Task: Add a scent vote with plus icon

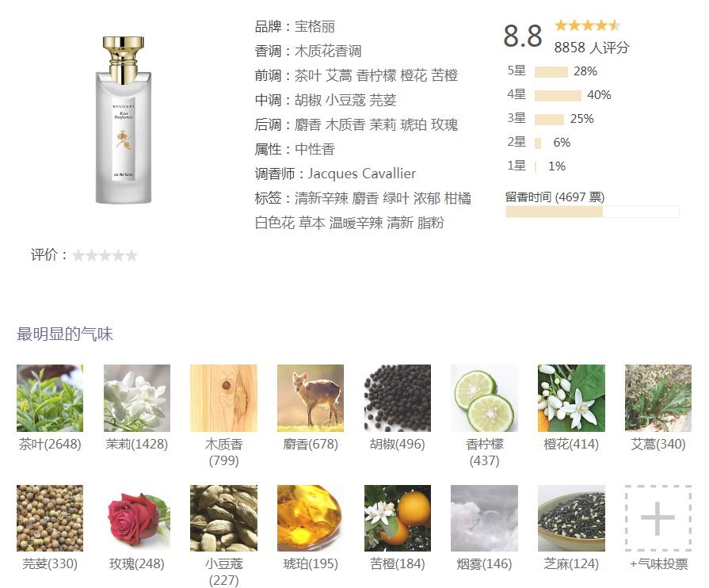Action: pos(658,518)
